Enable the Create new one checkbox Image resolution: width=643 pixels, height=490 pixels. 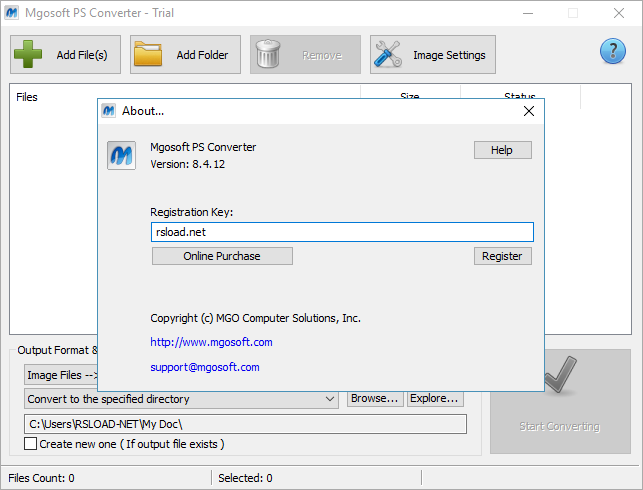coord(31,444)
